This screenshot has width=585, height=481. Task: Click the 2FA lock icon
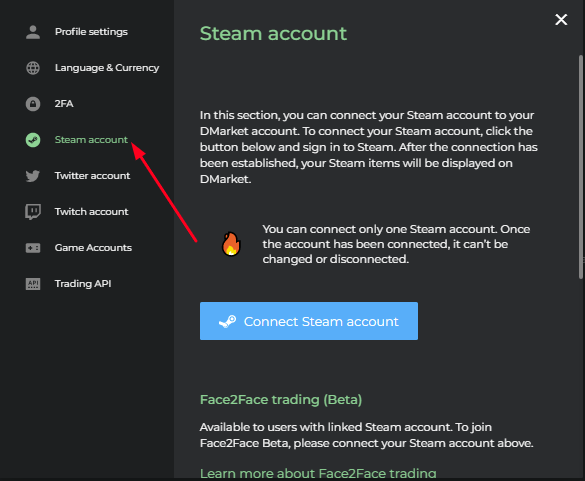click(x=33, y=104)
